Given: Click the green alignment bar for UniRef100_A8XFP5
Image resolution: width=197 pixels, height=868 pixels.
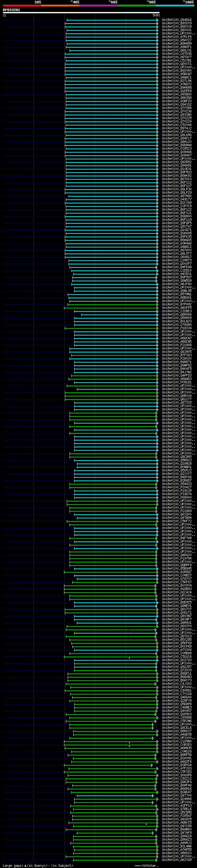Looking at the screenshot, I should coord(111,308).
